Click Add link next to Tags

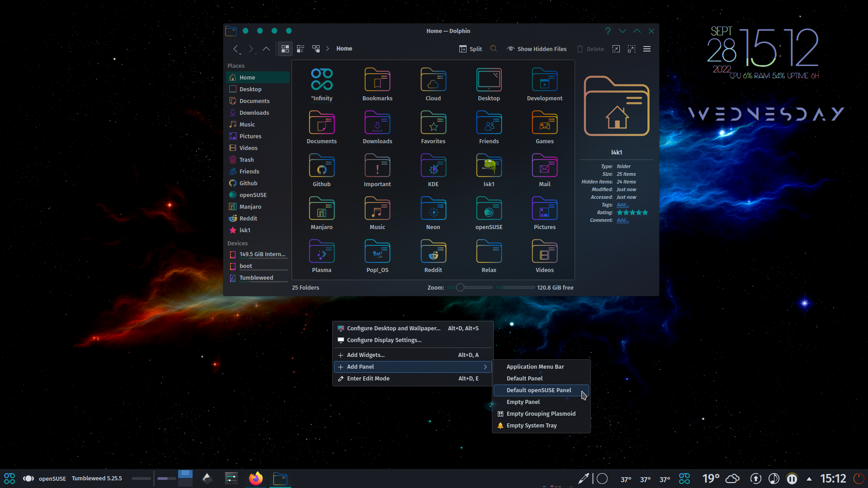pos(623,204)
